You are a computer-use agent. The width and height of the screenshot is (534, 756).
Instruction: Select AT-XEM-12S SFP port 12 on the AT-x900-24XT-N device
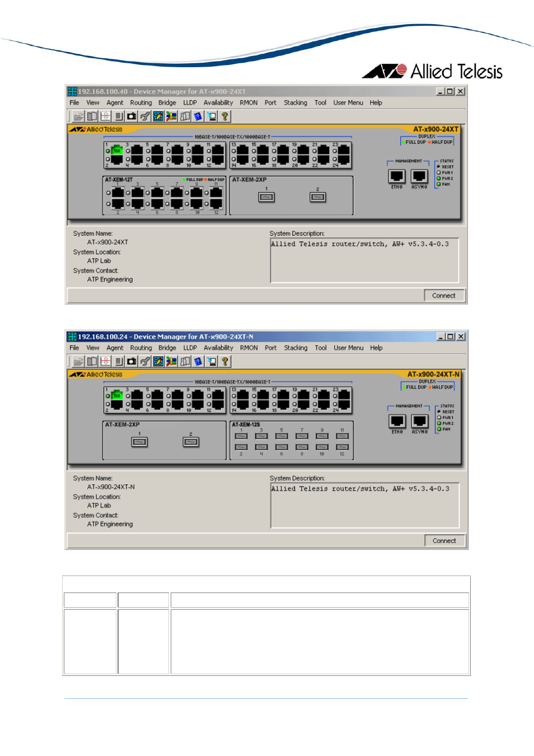(x=342, y=447)
